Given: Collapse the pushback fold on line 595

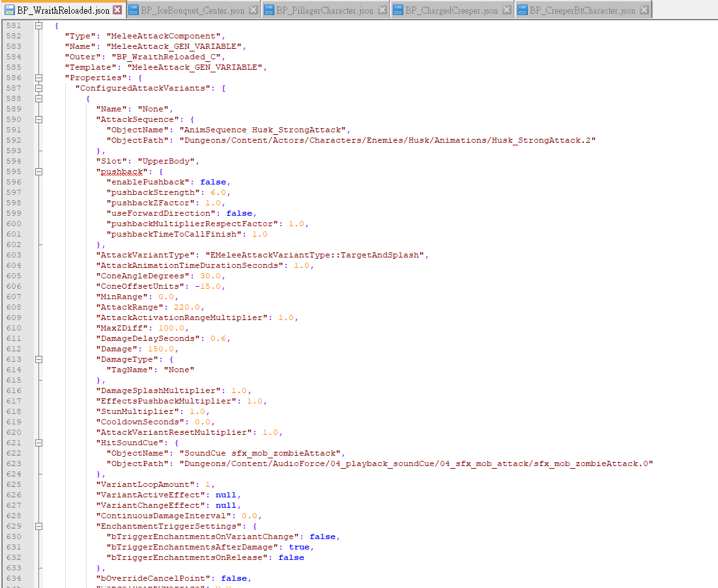Looking at the screenshot, I should (x=39, y=172).
